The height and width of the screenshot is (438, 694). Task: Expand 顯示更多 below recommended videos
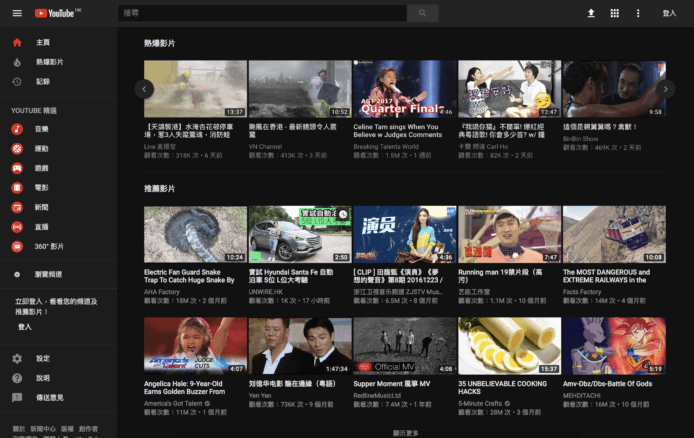(x=405, y=433)
